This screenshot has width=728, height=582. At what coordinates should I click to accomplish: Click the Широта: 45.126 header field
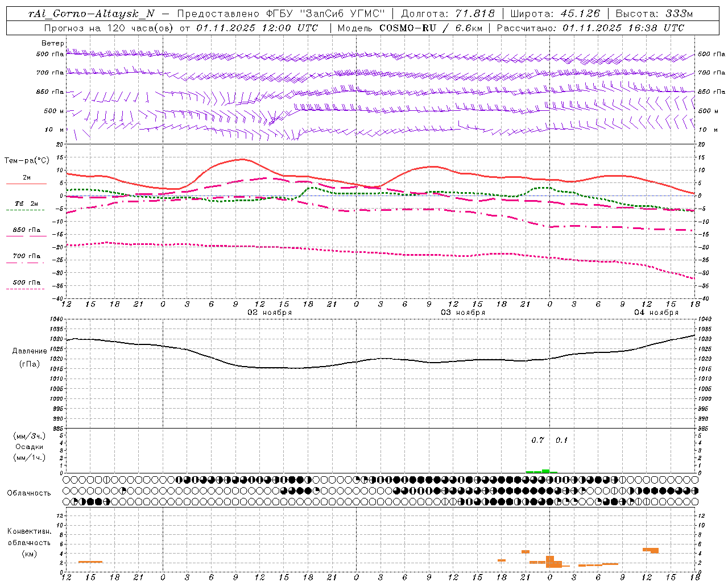[555, 14]
